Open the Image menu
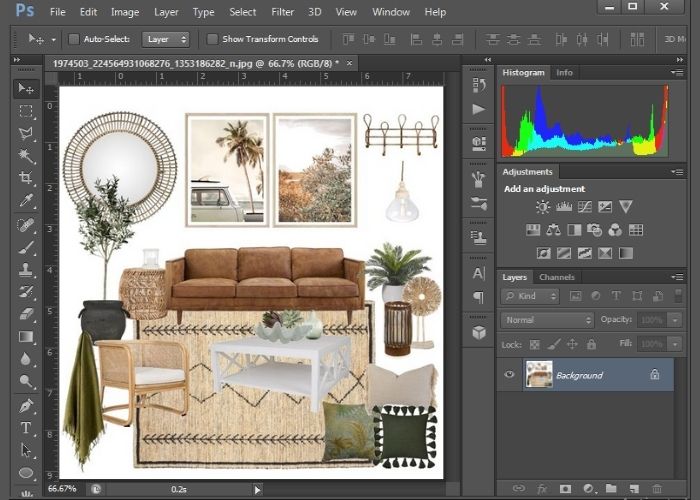Screen dimensions: 700x500 (125, 12)
